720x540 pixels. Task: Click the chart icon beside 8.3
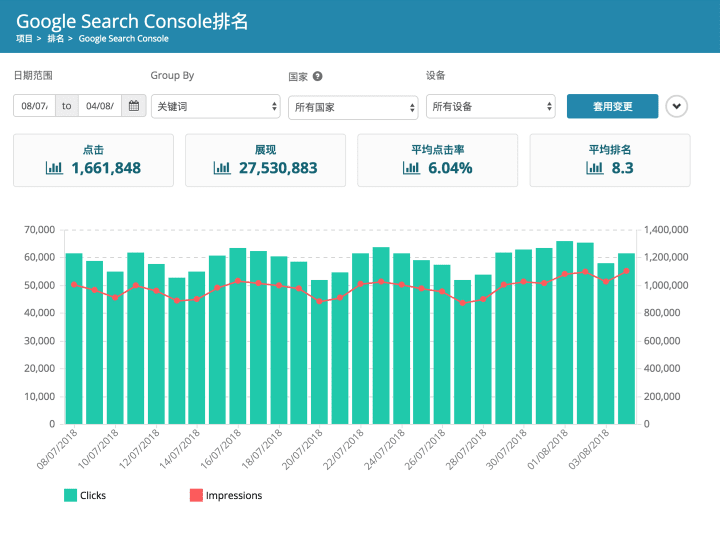[595, 168]
